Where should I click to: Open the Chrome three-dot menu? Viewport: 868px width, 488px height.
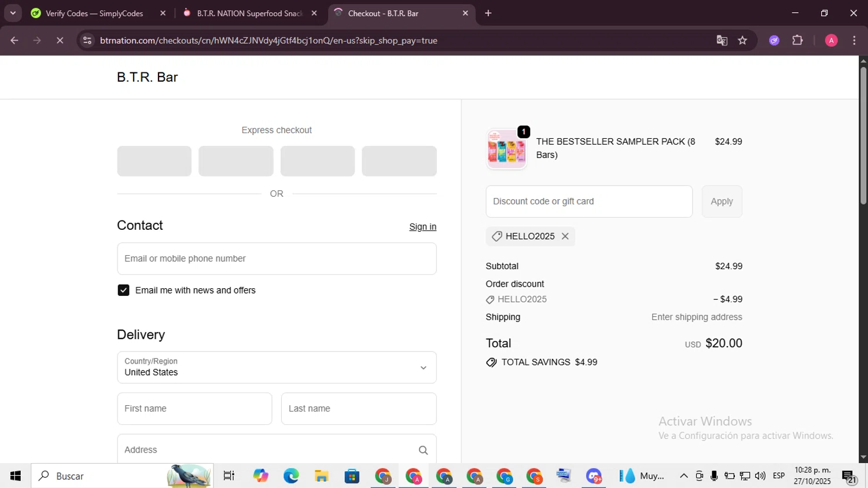coord(854,41)
